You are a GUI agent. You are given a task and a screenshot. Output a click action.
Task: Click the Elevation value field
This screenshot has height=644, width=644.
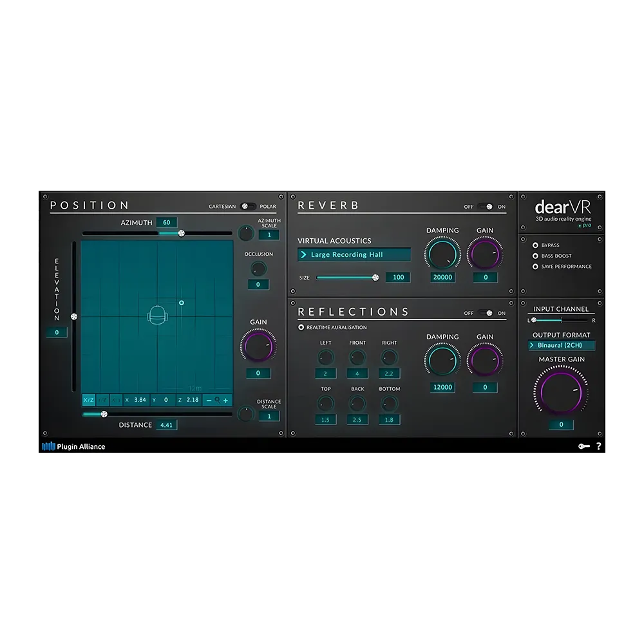(57, 332)
